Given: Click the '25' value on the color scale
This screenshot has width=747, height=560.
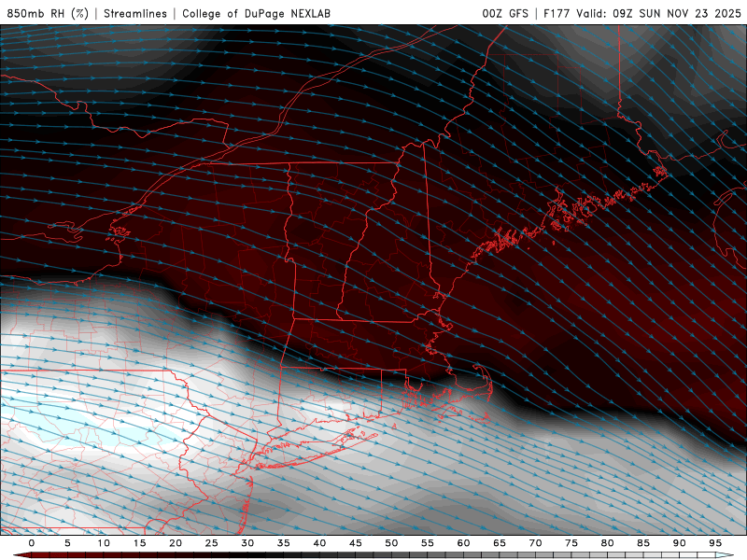Looking at the screenshot, I should 212,543.
